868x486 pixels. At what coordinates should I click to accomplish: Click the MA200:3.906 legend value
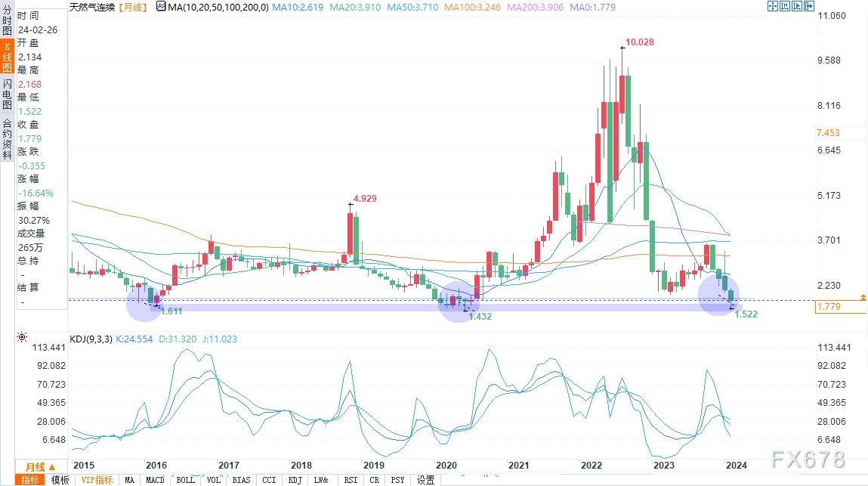(x=536, y=8)
